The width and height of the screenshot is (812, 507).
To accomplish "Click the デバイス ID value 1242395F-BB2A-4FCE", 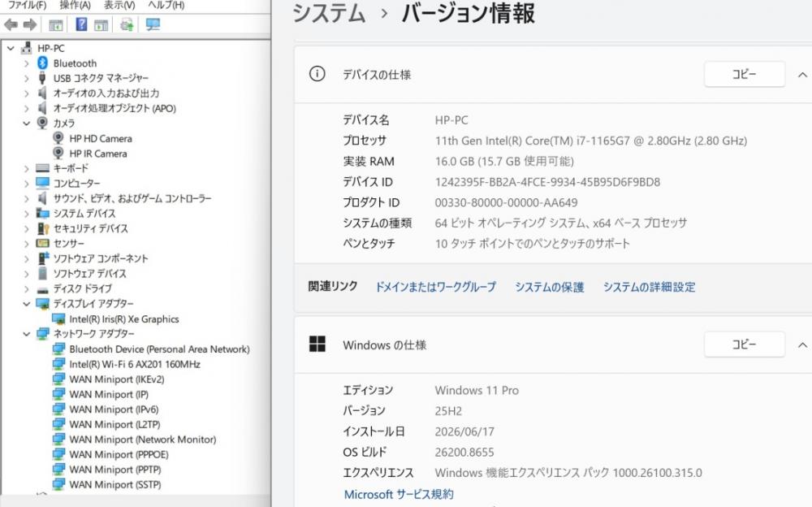I will point(547,182).
